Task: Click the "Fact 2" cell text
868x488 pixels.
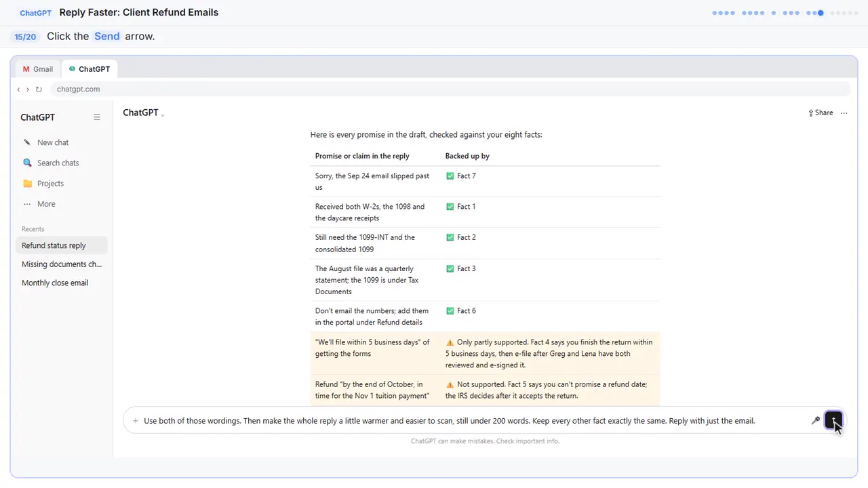Action: pyautogui.click(x=467, y=238)
